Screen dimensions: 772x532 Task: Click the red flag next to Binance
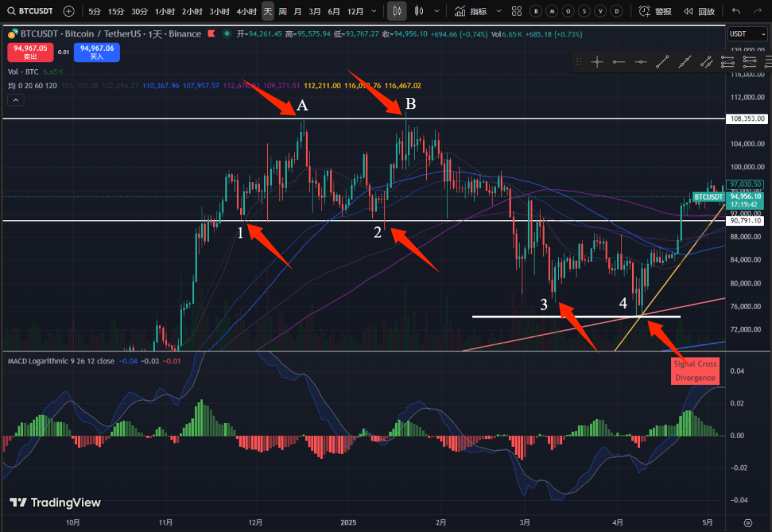(211, 34)
